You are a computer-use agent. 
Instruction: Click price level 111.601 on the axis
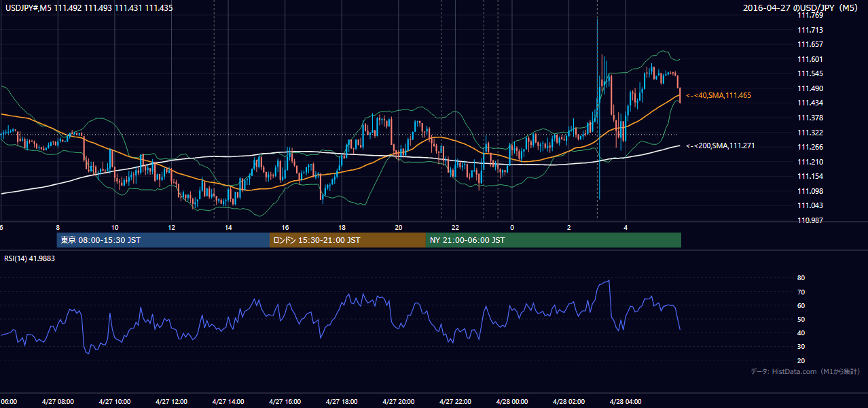click(x=810, y=59)
